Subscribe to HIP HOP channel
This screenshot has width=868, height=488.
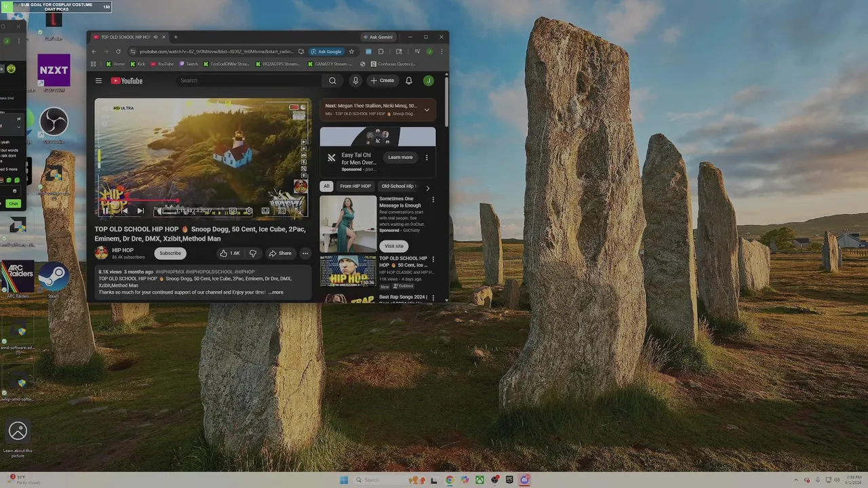170,253
